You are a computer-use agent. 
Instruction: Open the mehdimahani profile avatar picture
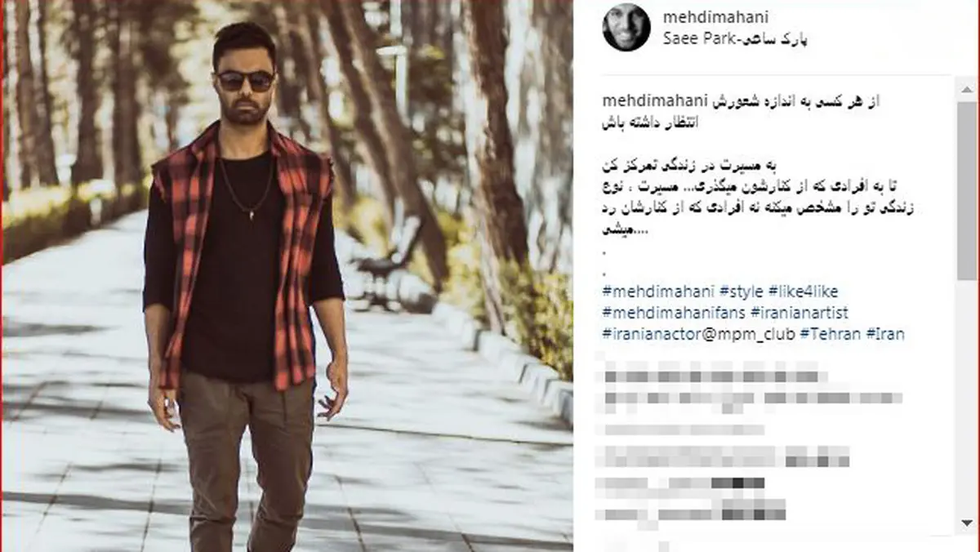tap(626, 27)
